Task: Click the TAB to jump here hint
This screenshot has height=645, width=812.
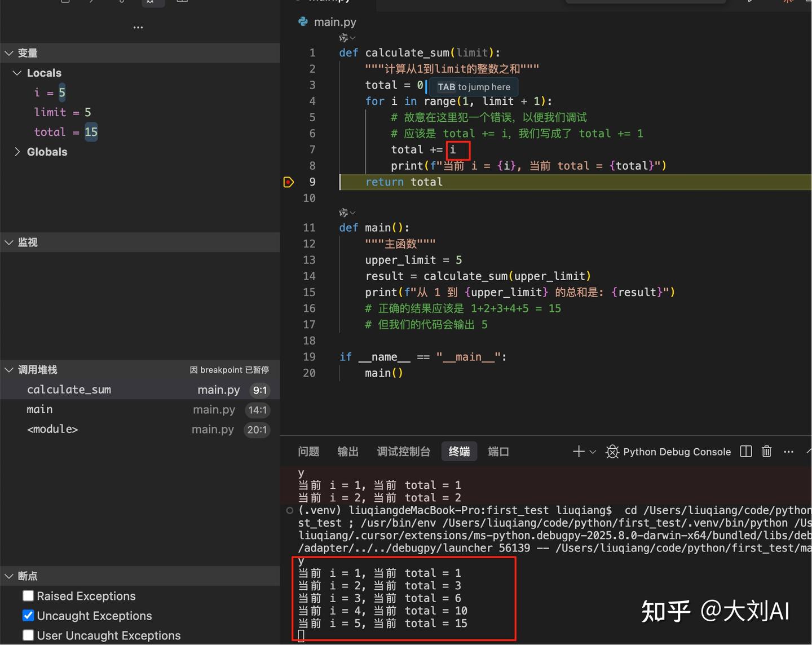Action: (x=473, y=87)
